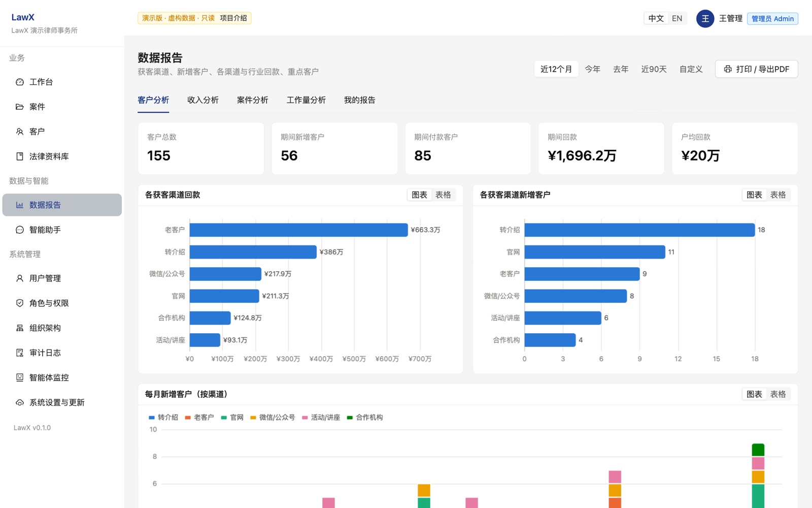Click the 智能体监控 monitor icon
This screenshot has height=508, width=812.
coord(20,377)
